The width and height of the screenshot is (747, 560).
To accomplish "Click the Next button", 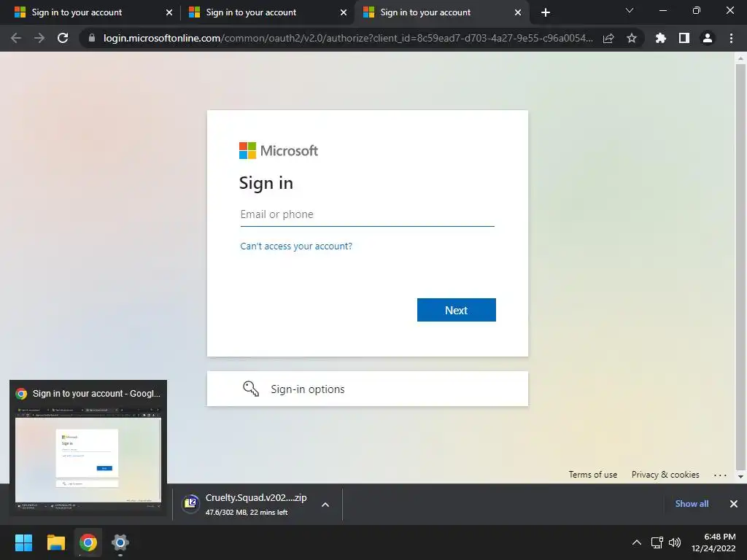I will click(457, 310).
